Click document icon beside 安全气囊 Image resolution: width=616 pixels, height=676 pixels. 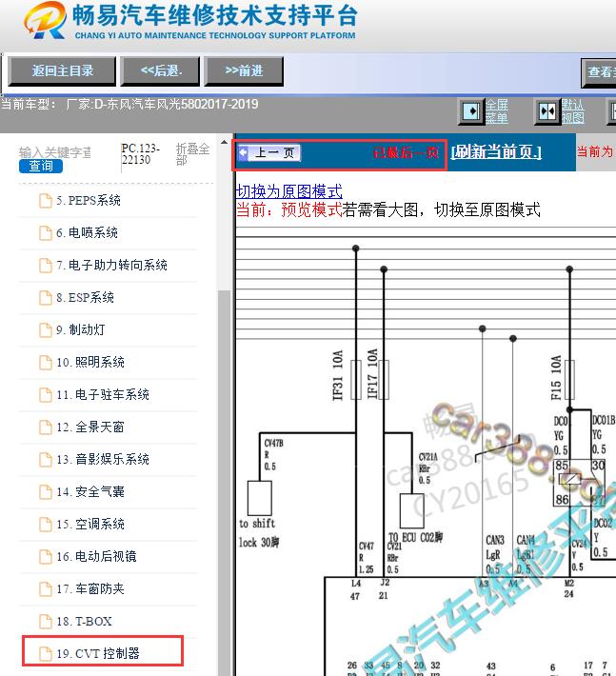click(x=46, y=491)
